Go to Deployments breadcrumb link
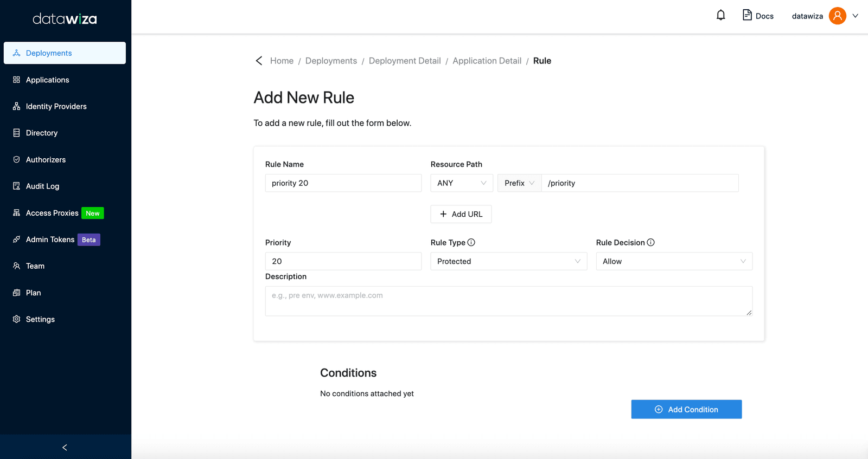 point(331,61)
